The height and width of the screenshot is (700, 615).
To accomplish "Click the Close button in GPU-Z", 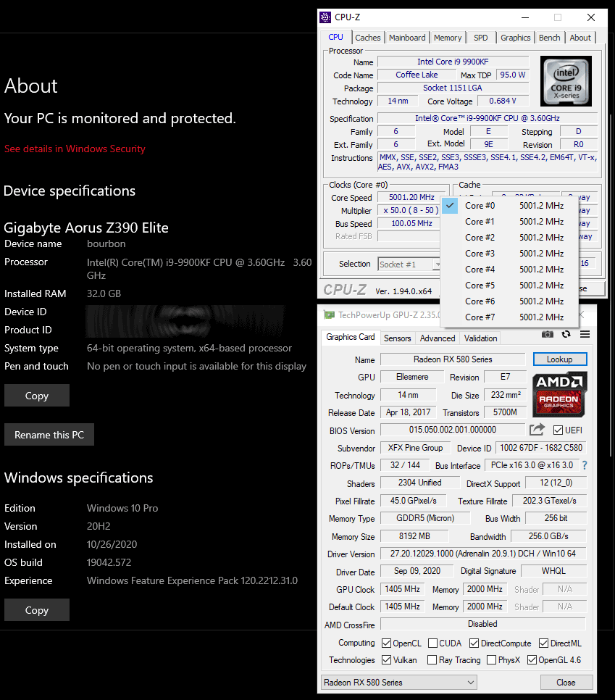I will (566, 682).
